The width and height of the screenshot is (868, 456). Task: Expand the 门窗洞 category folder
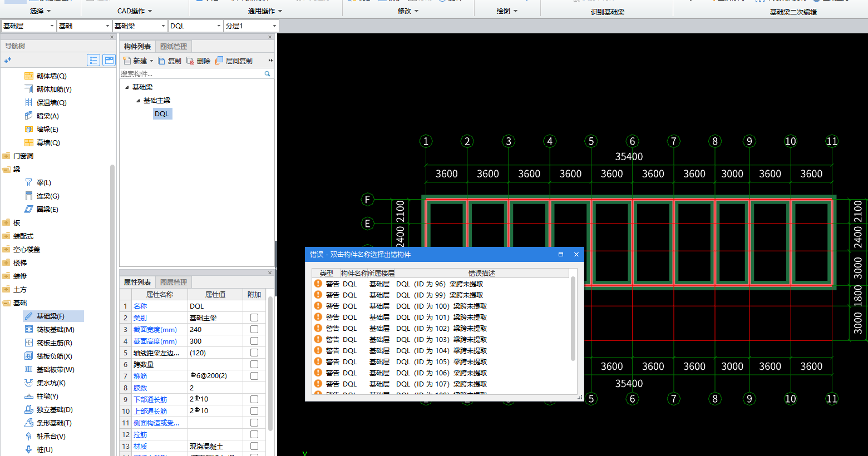click(6, 156)
